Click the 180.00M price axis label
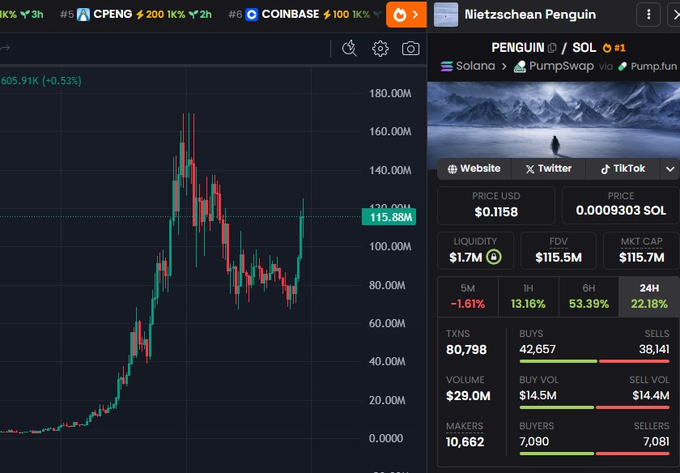The height and width of the screenshot is (473, 680). click(x=390, y=94)
